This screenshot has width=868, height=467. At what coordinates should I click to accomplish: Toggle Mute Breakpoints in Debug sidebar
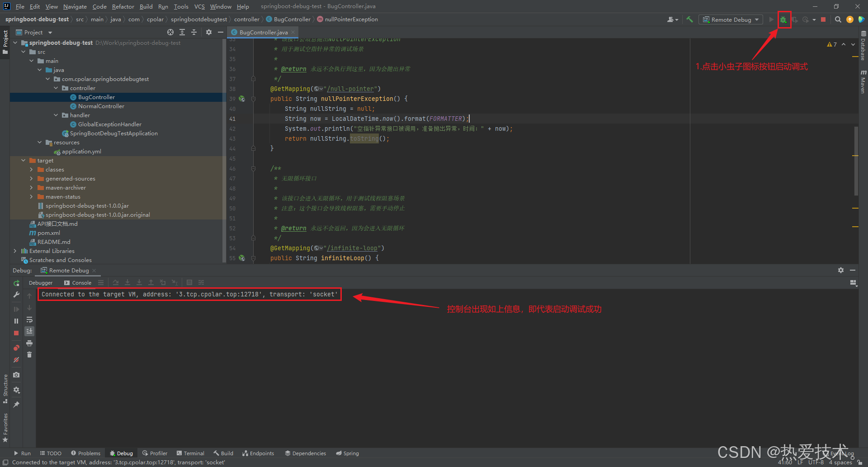(x=16, y=360)
